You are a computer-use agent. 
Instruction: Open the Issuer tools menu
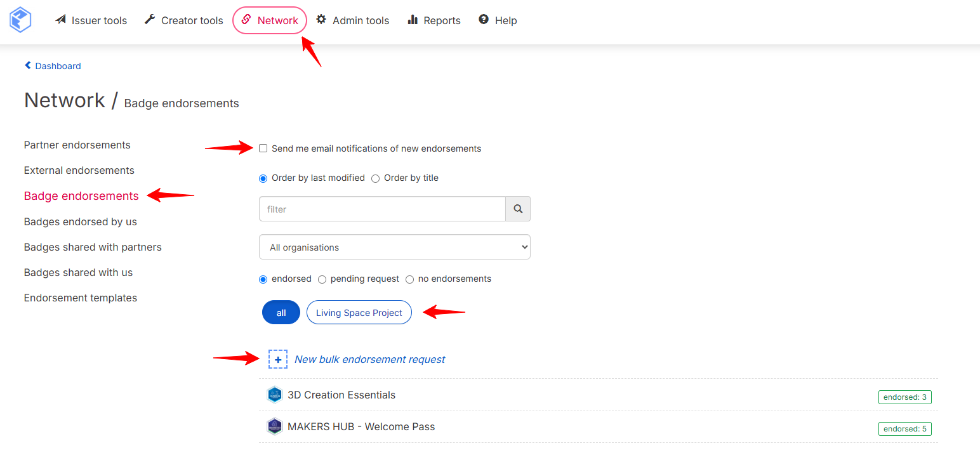(91, 20)
